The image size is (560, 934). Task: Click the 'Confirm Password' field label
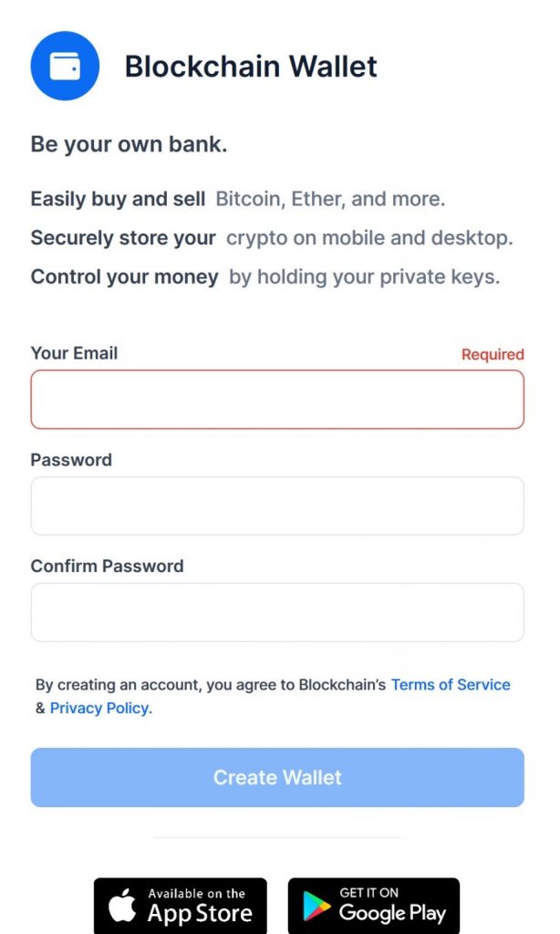(108, 566)
